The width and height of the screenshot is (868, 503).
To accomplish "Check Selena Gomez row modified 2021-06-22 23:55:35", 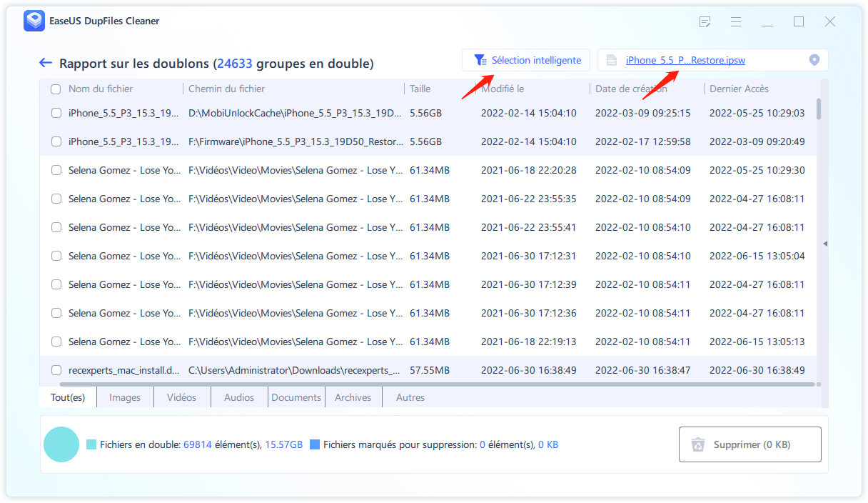I will point(56,199).
